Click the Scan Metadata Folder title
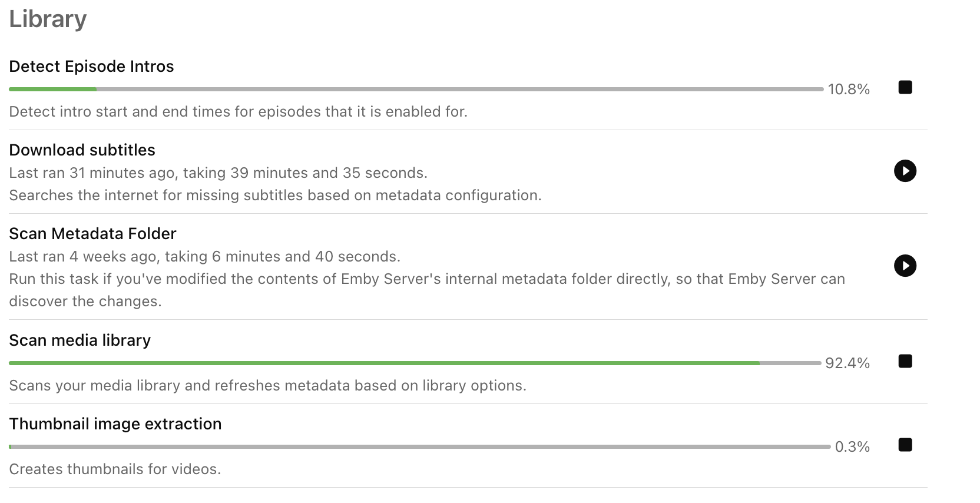The height and width of the screenshot is (503, 980). pyautogui.click(x=92, y=234)
